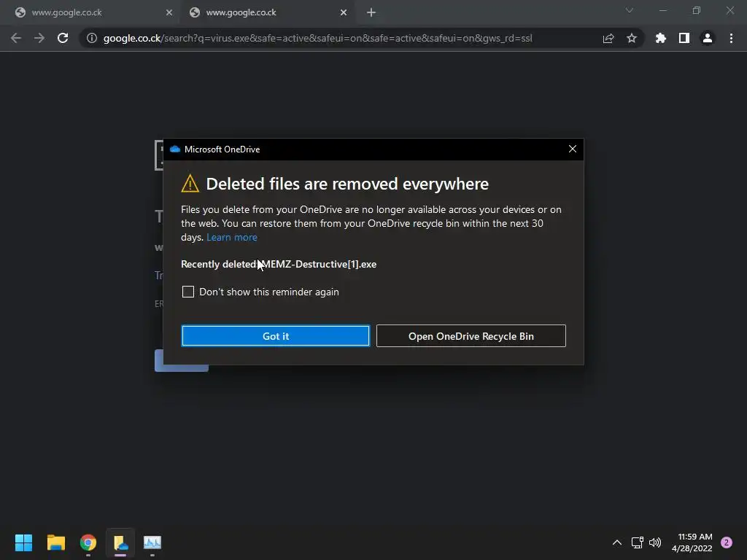Close the first www.google.co.ck tab

[x=169, y=12]
